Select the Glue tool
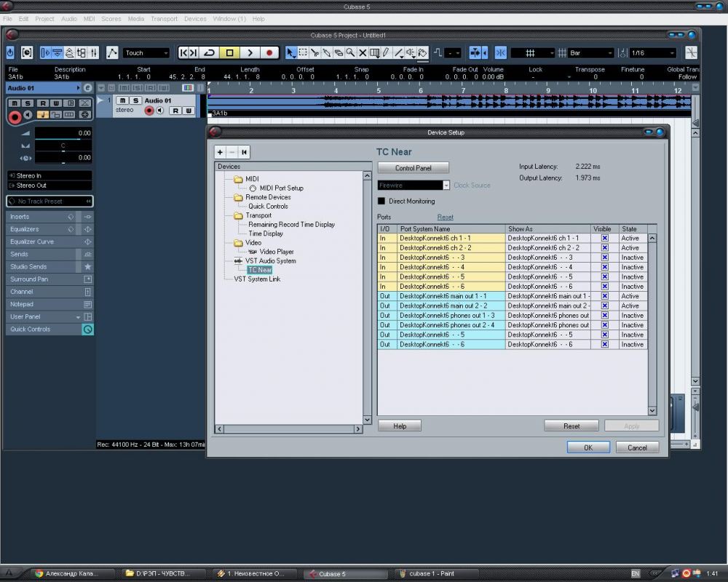 [327, 53]
